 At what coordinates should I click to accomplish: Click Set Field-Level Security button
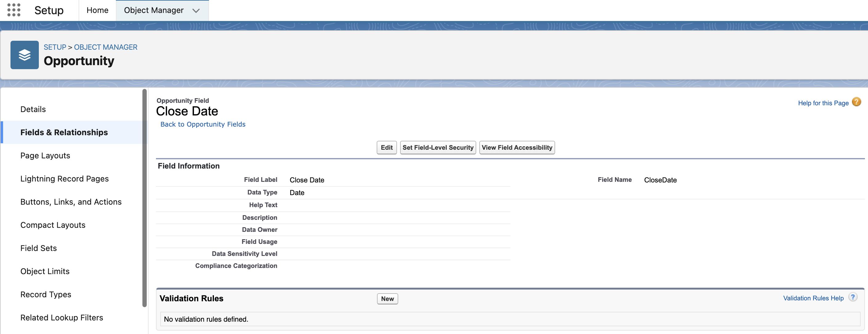(438, 148)
